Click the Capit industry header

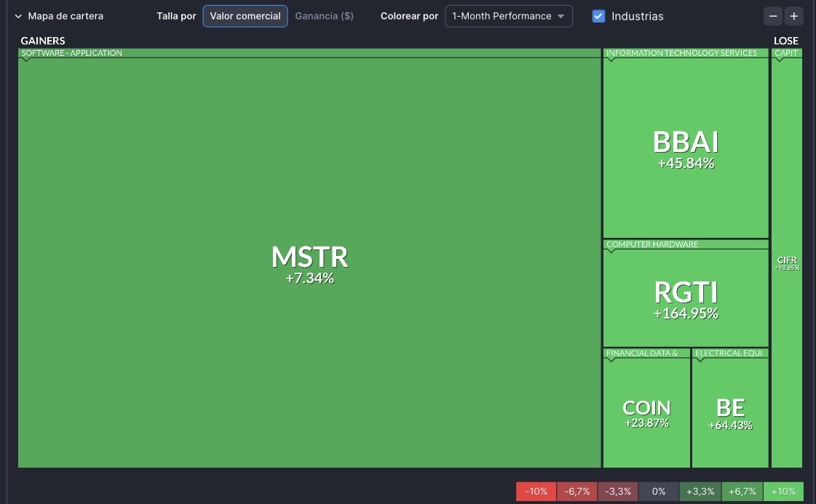pos(787,53)
